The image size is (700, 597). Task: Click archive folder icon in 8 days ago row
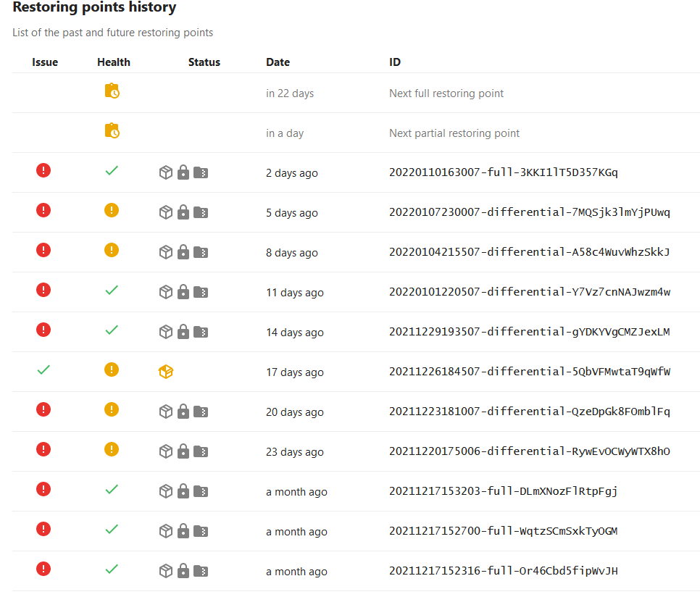pos(201,253)
